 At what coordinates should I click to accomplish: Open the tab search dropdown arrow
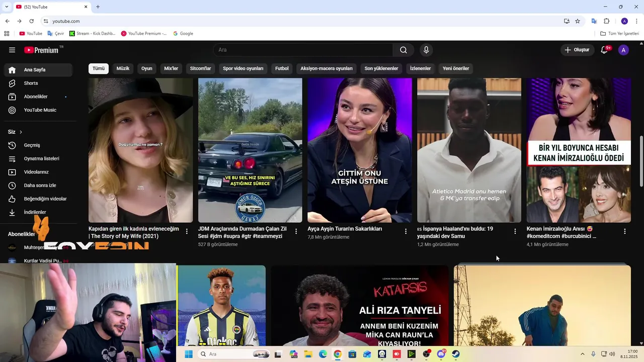pos(7,7)
